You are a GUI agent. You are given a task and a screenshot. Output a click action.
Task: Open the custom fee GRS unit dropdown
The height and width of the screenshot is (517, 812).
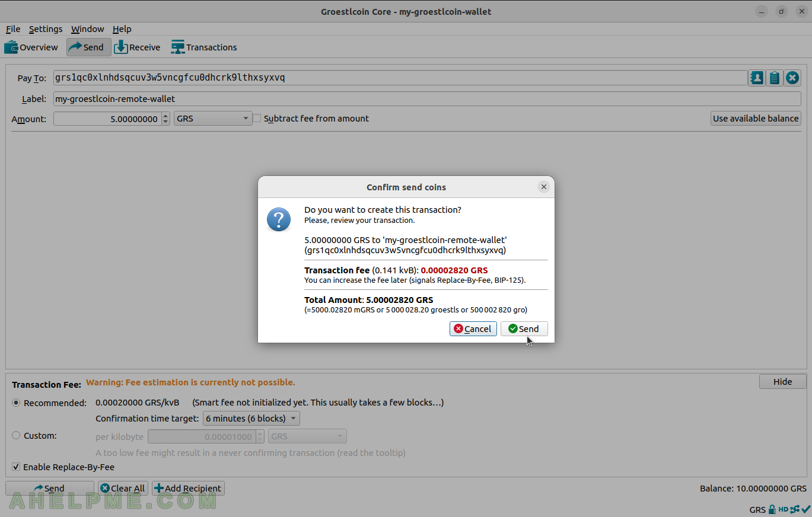click(x=307, y=437)
